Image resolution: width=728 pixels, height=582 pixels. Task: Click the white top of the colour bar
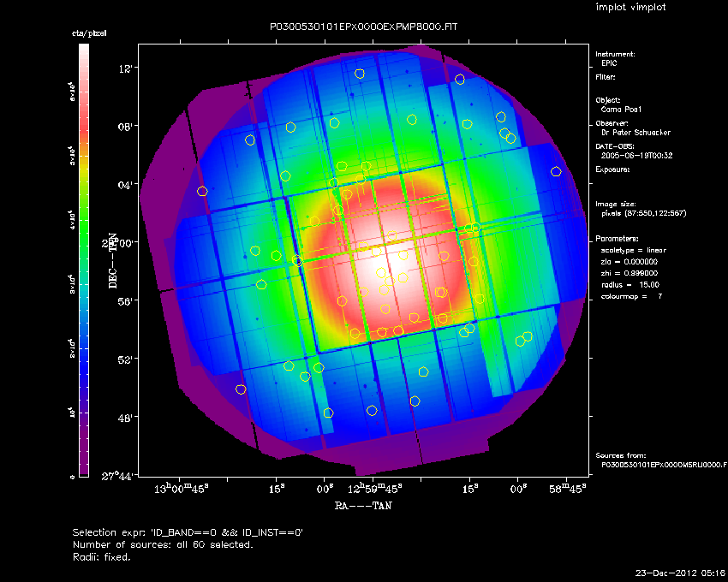tap(84, 49)
